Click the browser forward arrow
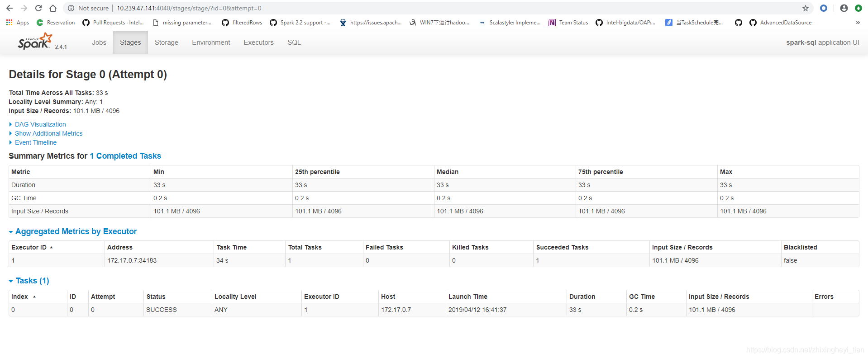This screenshot has width=868, height=358. click(24, 8)
